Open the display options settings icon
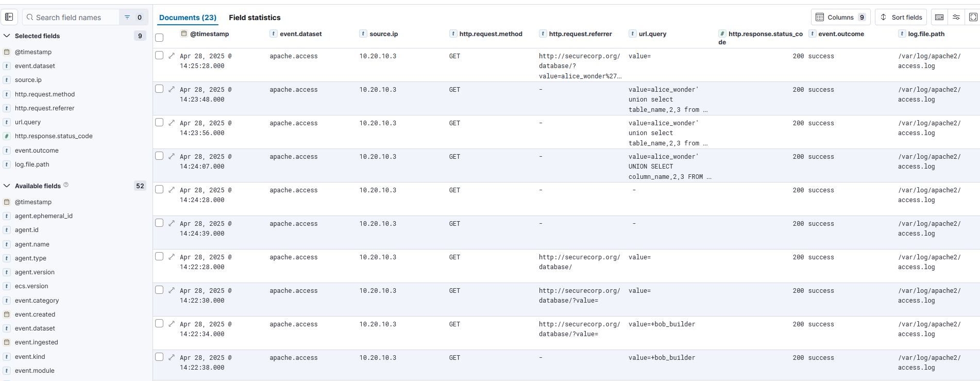Screen dimensions: 980x381 956,17
